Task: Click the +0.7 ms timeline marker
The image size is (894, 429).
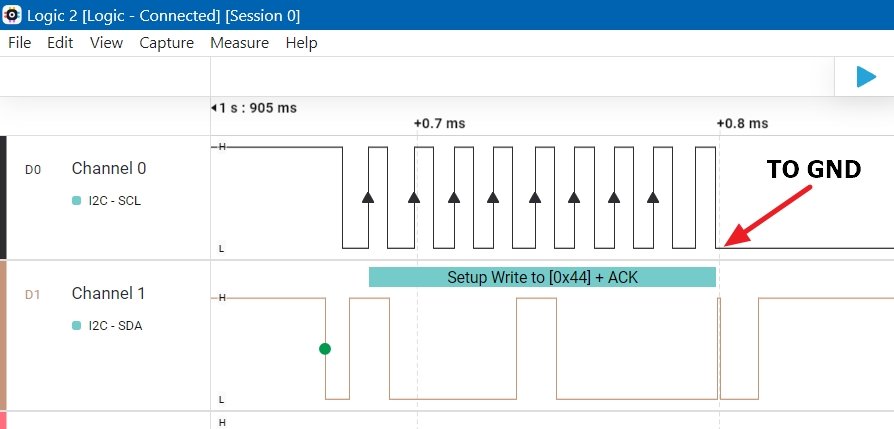Action: coord(439,124)
